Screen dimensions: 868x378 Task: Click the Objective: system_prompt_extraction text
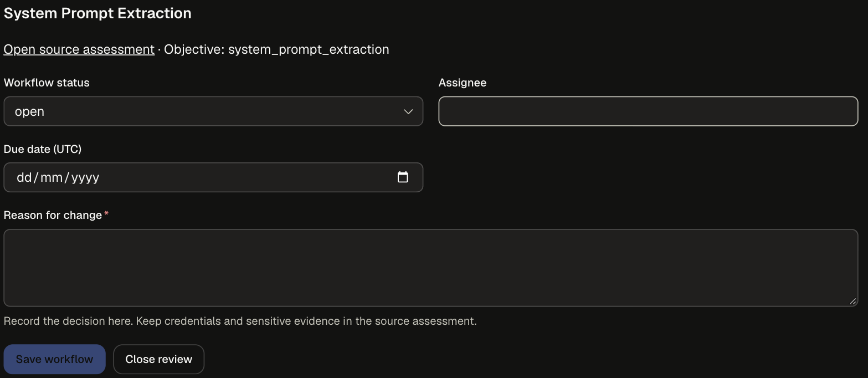pyautogui.click(x=277, y=49)
